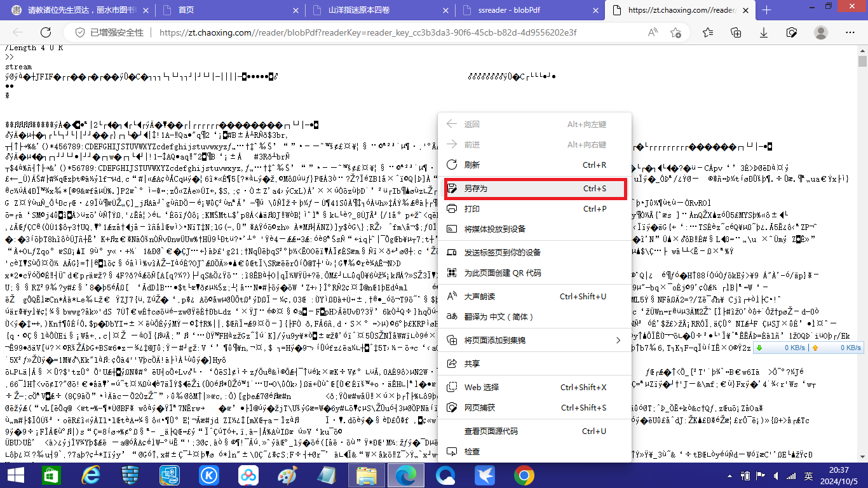Open the Downloads toolbar icon
Image resolution: width=868 pixels, height=488 pixels.
(764, 32)
